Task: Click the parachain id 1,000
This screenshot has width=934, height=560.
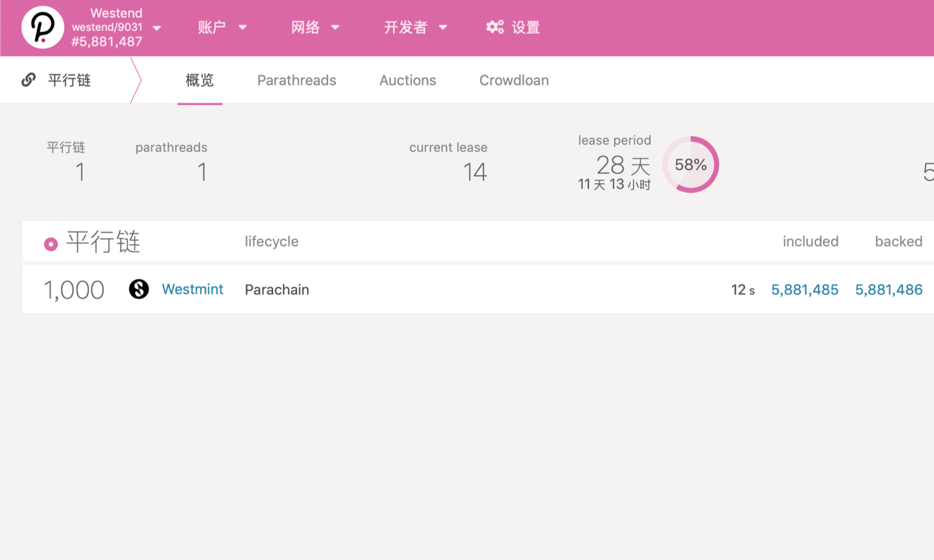Action: [x=74, y=290]
